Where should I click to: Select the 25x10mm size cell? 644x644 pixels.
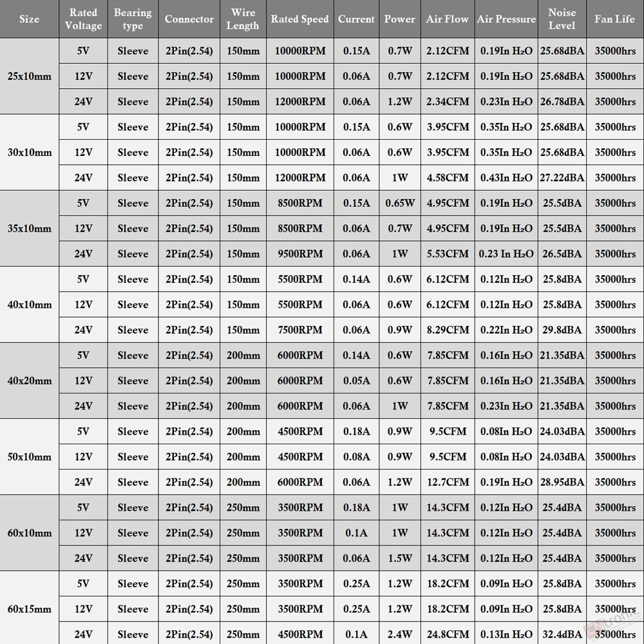coord(29,76)
